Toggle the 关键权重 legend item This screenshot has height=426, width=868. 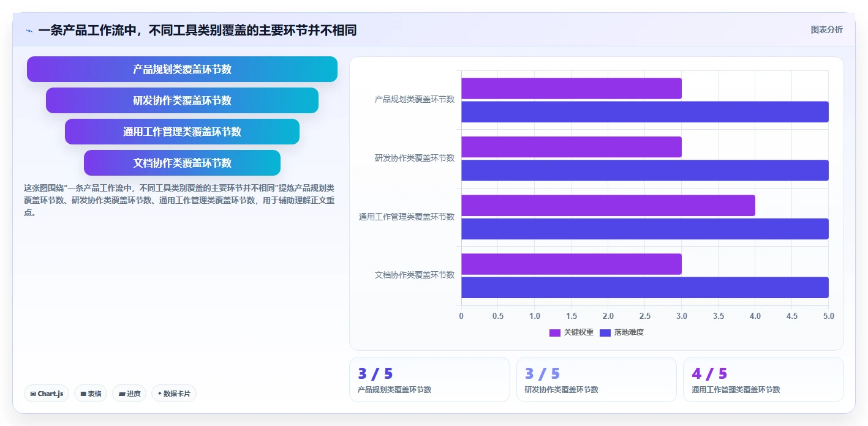pyautogui.click(x=571, y=332)
